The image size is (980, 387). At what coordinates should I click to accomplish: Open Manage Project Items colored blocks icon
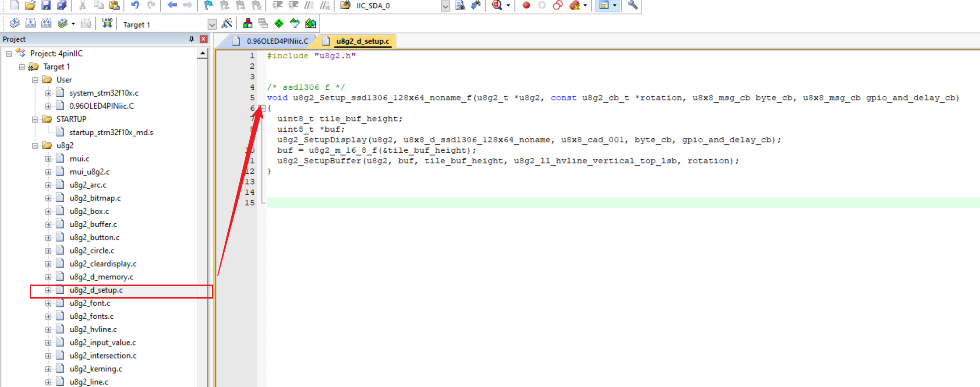pyautogui.click(x=248, y=24)
